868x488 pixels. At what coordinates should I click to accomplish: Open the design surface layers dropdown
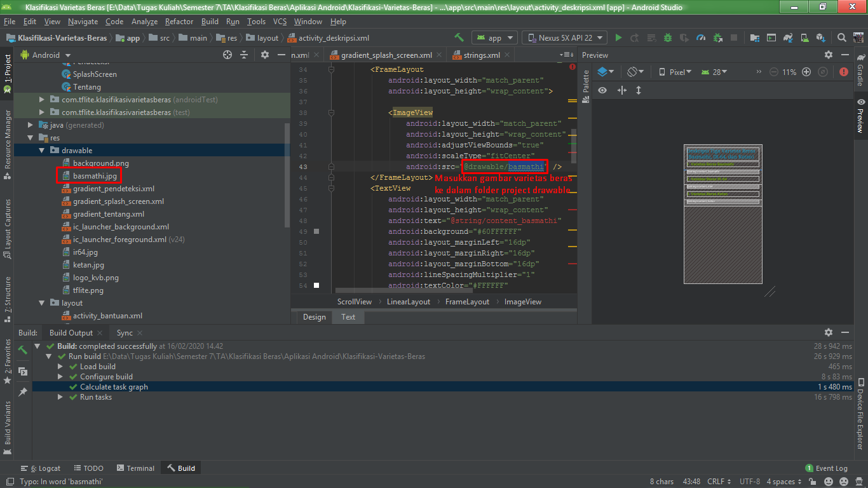pos(606,72)
